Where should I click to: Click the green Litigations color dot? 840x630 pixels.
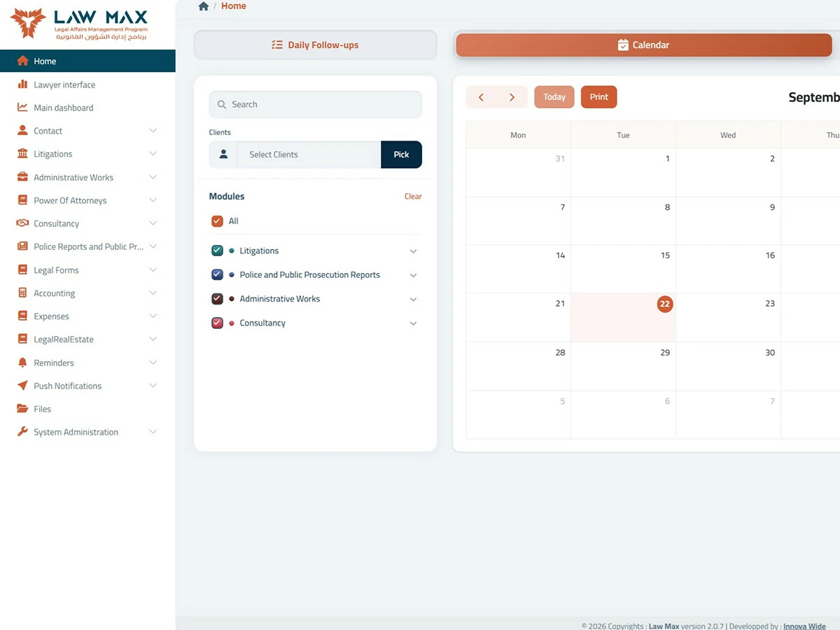coord(232,251)
